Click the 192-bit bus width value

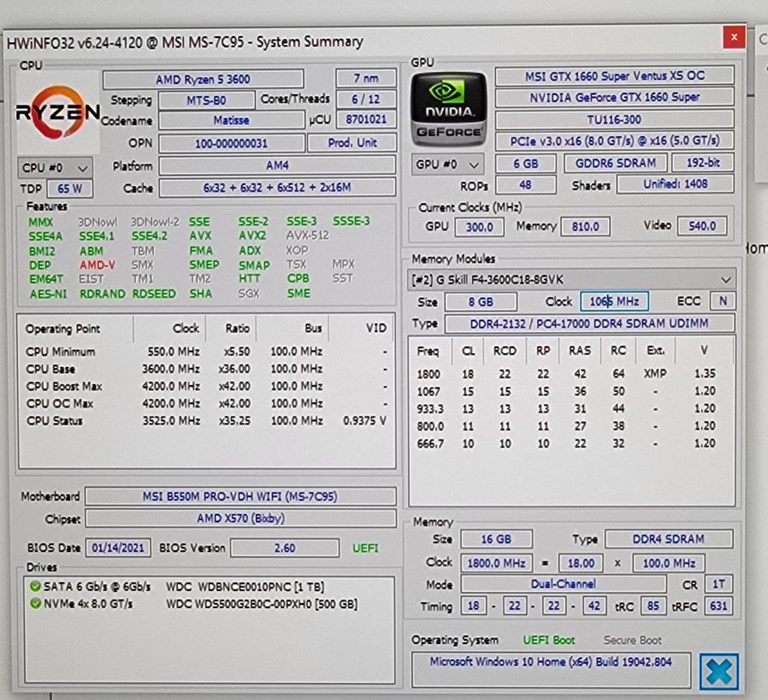(703, 163)
